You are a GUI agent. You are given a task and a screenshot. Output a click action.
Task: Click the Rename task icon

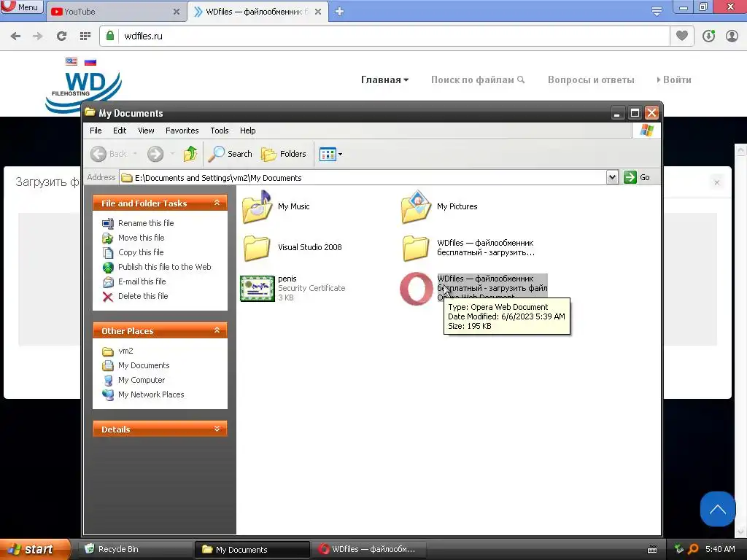point(108,223)
